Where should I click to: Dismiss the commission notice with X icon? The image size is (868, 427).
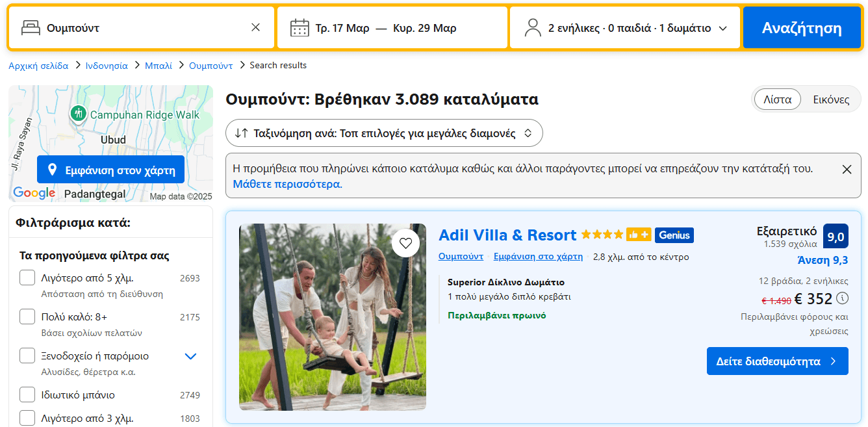[x=847, y=170]
